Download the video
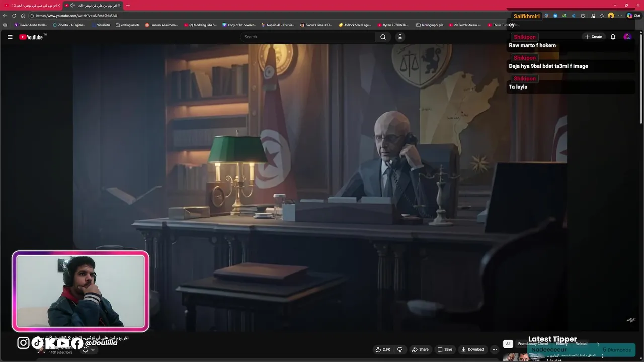 [472, 349]
